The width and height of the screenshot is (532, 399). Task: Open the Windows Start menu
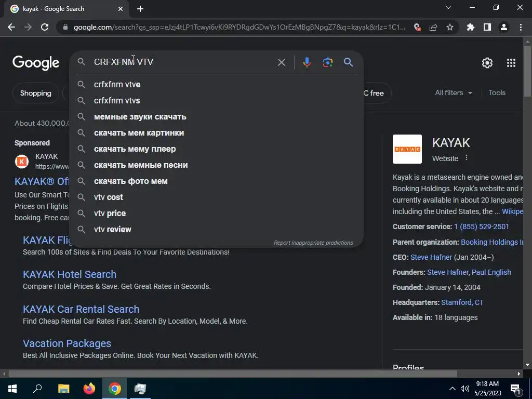tap(12, 389)
